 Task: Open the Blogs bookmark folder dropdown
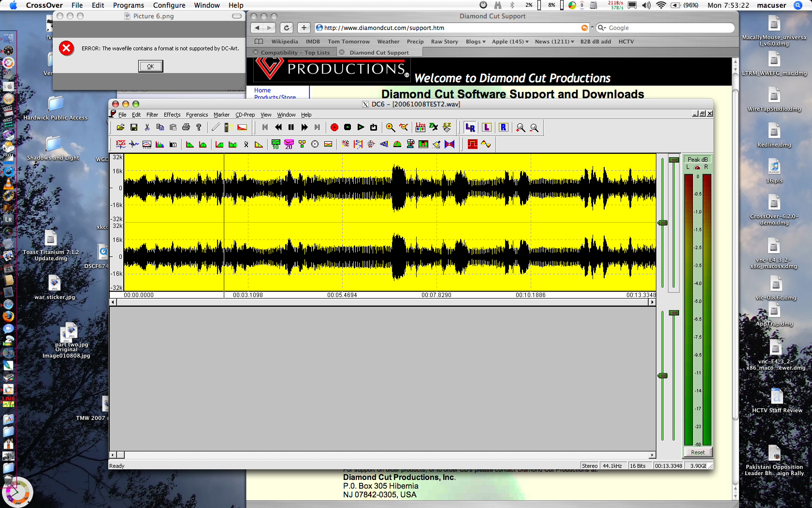click(x=475, y=42)
